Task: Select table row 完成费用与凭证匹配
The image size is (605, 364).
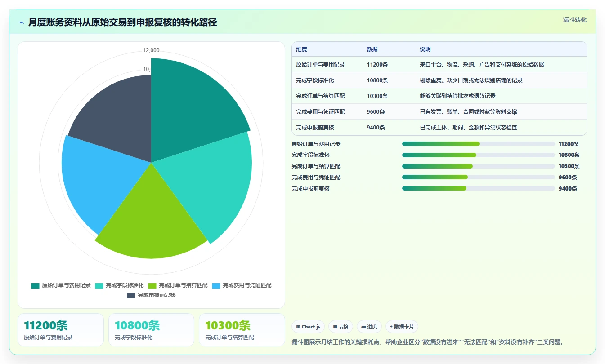Action: tap(439, 112)
